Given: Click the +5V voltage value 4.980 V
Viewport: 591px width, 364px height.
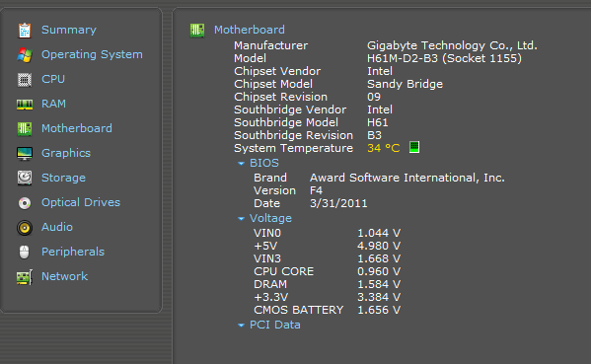Looking at the screenshot, I should (x=379, y=246).
